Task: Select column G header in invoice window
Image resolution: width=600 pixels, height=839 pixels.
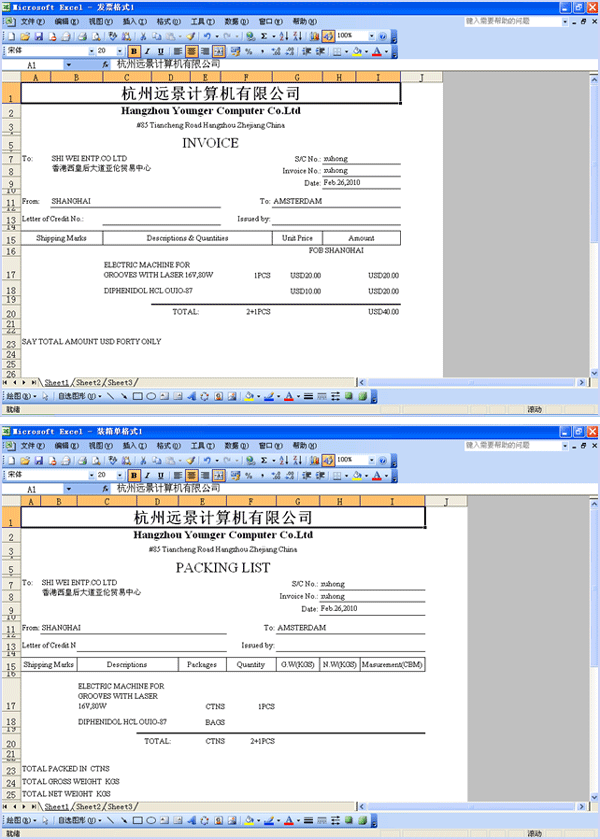Action: click(x=297, y=77)
